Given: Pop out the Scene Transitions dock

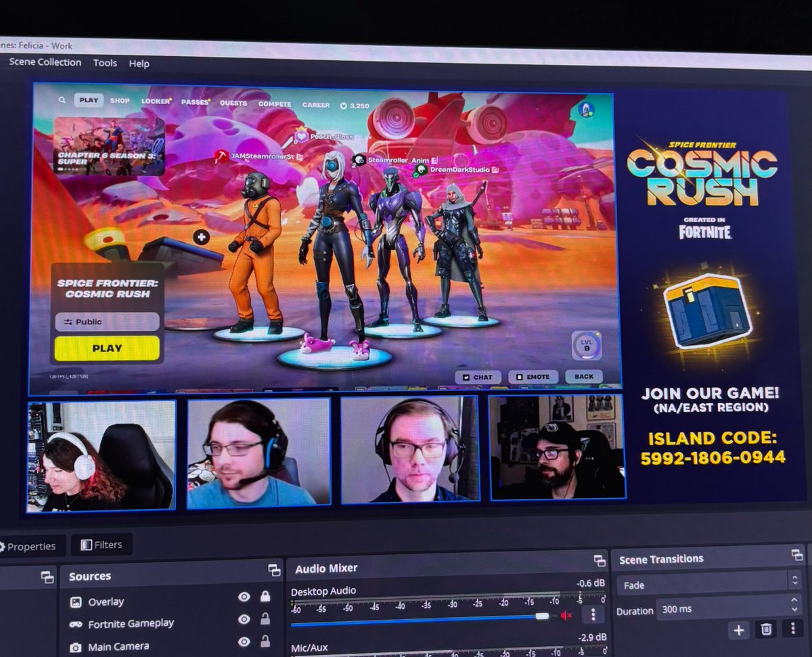Looking at the screenshot, I should (x=797, y=555).
